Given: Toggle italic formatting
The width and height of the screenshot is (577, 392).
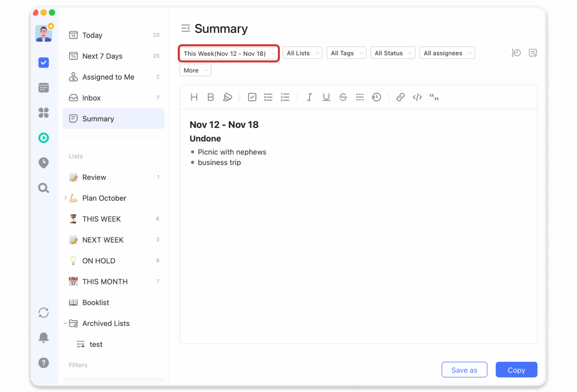Looking at the screenshot, I should pyautogui.click(x=309, y=97).
